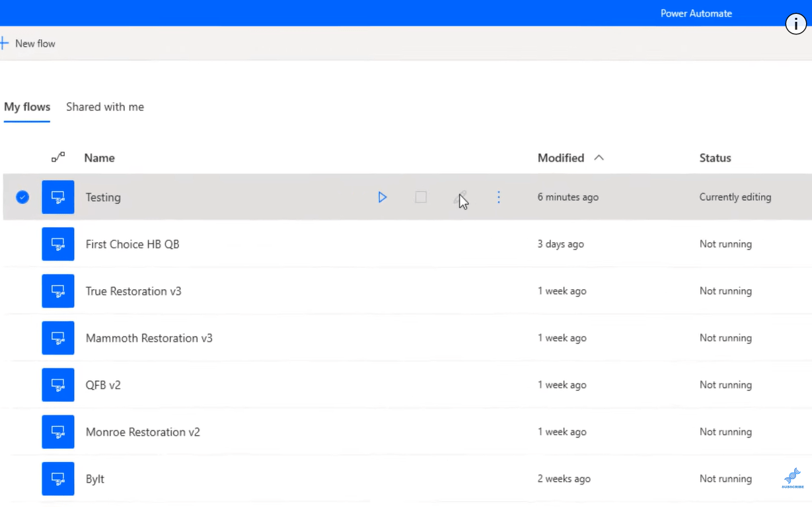The image size is (812, 507).
Task: Click the plus icon beside New flow
Action: coord(4,44)
